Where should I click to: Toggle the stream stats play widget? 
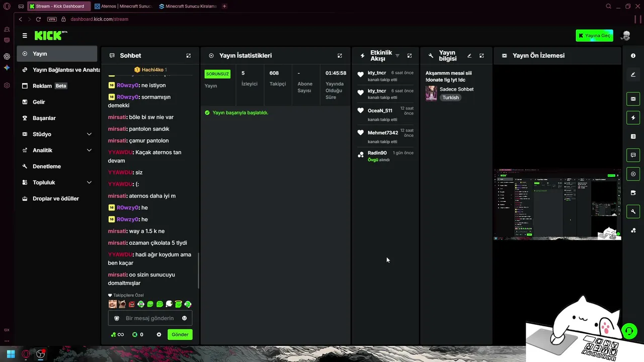coord(633,174)
